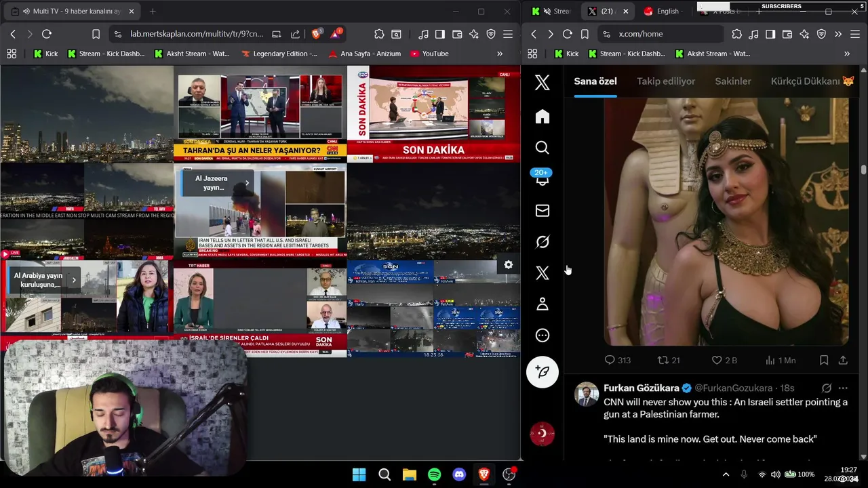The image size is (868, 488).
Task: Toggle sidebar panel icon in Multi TV window
Action: (440, 34)
